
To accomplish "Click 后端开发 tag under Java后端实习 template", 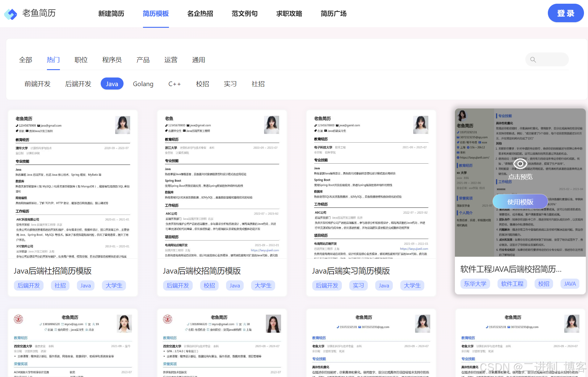I will pos(327,286).
